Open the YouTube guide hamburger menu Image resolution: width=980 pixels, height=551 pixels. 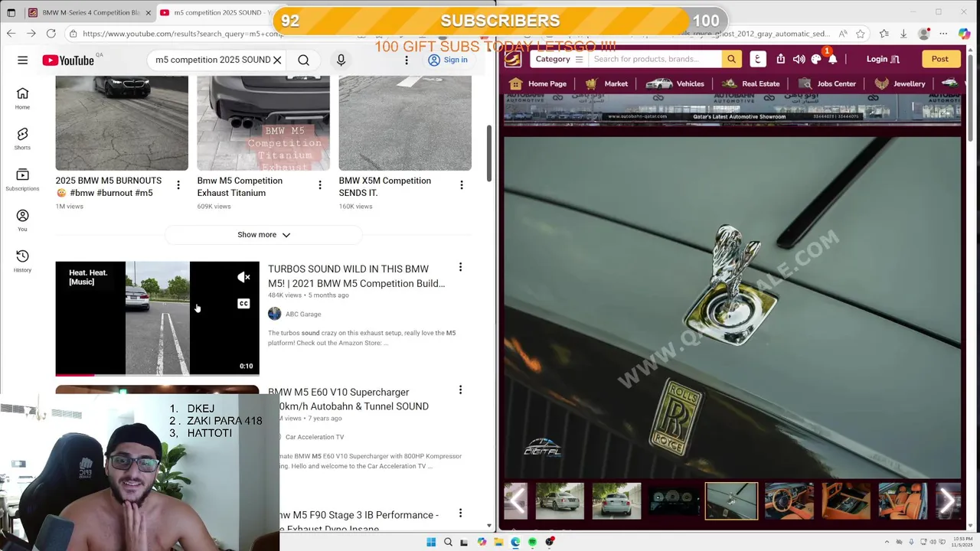tap(22, 60)
